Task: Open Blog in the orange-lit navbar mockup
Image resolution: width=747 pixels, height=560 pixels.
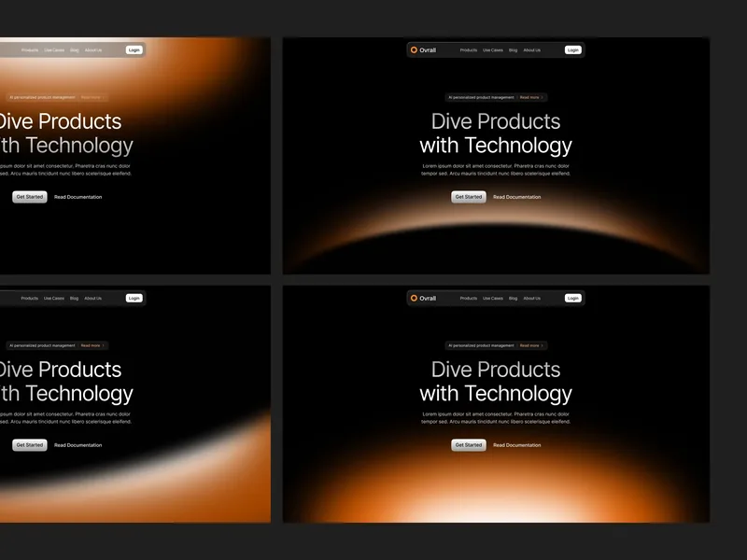Action: click(74, 50)
